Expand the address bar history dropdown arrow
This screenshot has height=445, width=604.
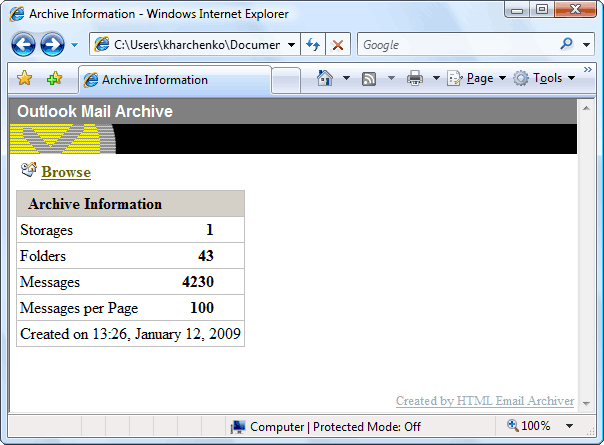(x=292, y=45)
